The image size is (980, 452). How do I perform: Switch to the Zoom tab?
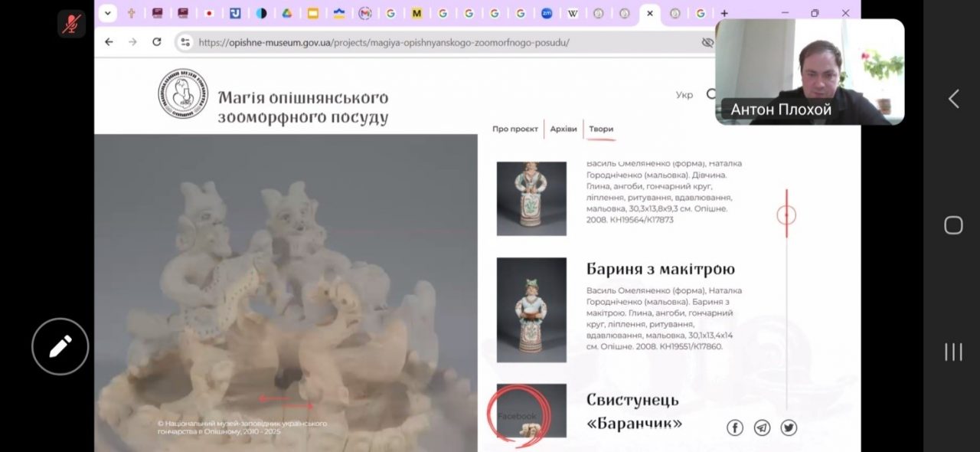click(x=547, y=13)
